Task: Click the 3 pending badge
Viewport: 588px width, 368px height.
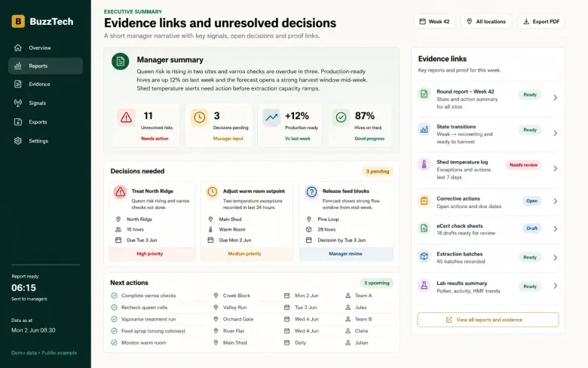Action: click(x=377, y=171)
